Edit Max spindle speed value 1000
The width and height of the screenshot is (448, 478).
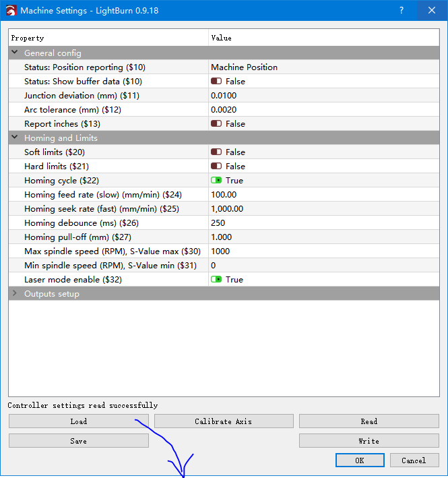coord(220,251)
